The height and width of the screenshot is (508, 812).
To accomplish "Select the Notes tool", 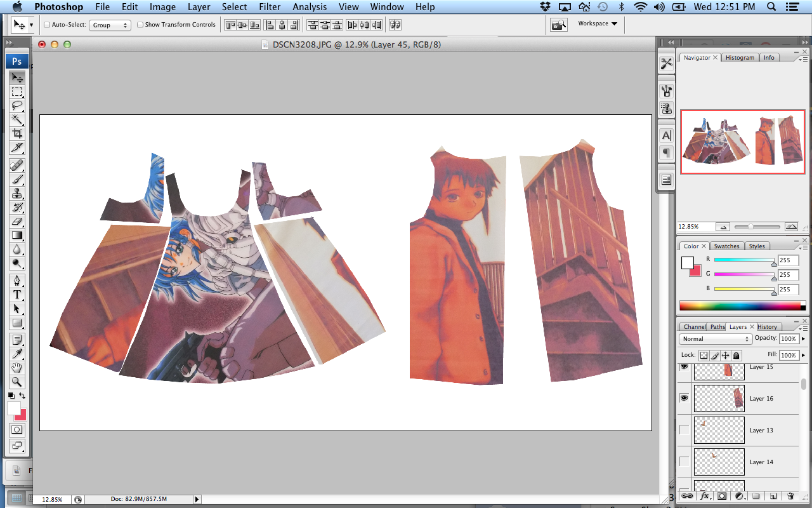I will pos(17,340).
